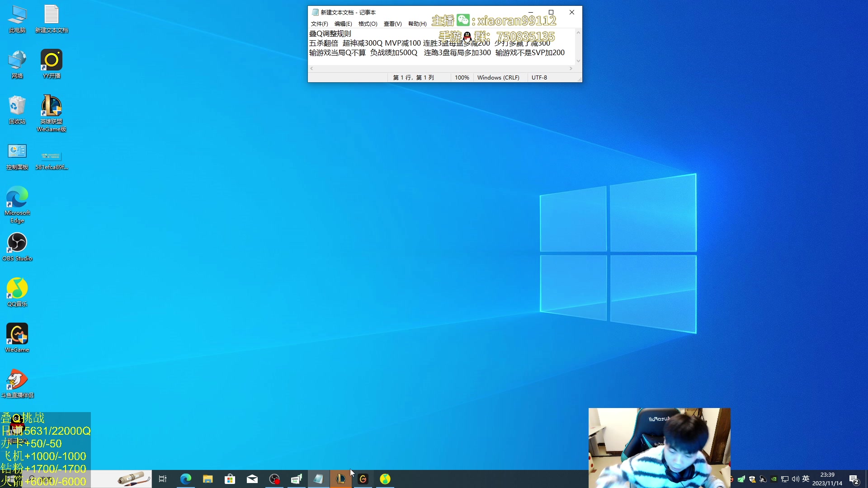868x488 pixels.
Task: Open the Mail app from the taskbar
Action: tap(252, 479)
